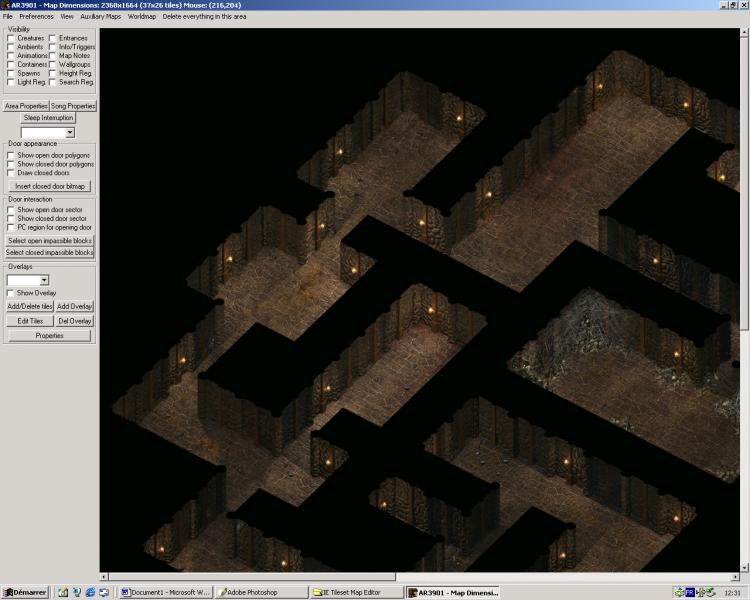
Task: Enable Show open door polygons
Action: [11, 156]
